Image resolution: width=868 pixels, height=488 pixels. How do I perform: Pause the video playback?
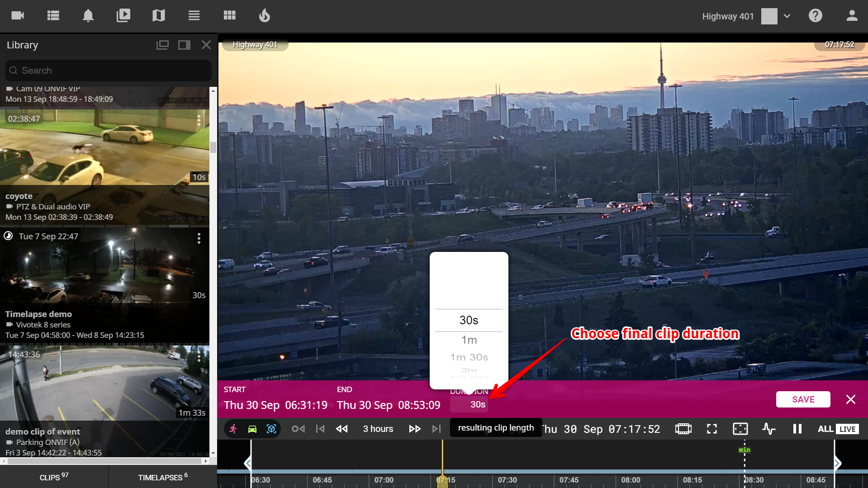coord(797,429)
